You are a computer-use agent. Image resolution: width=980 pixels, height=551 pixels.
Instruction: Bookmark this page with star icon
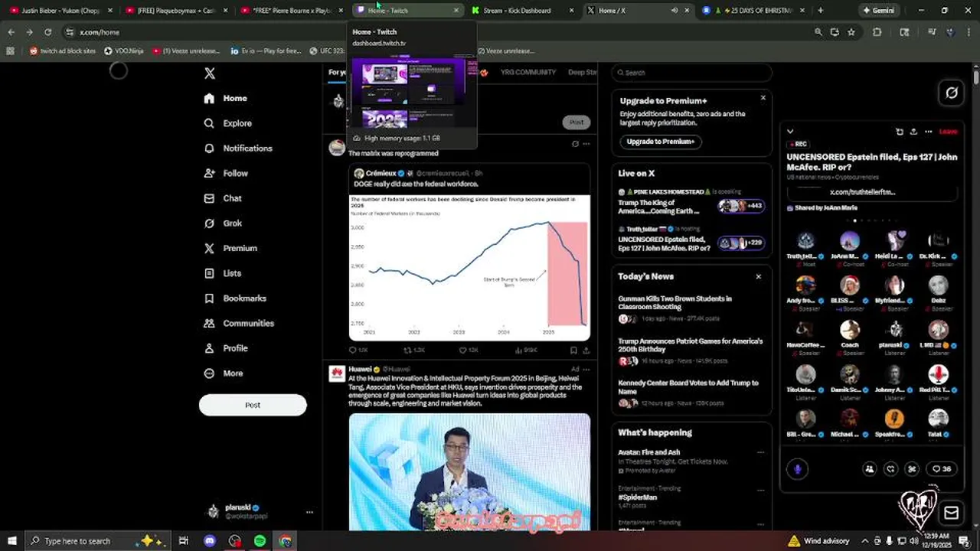851,32
